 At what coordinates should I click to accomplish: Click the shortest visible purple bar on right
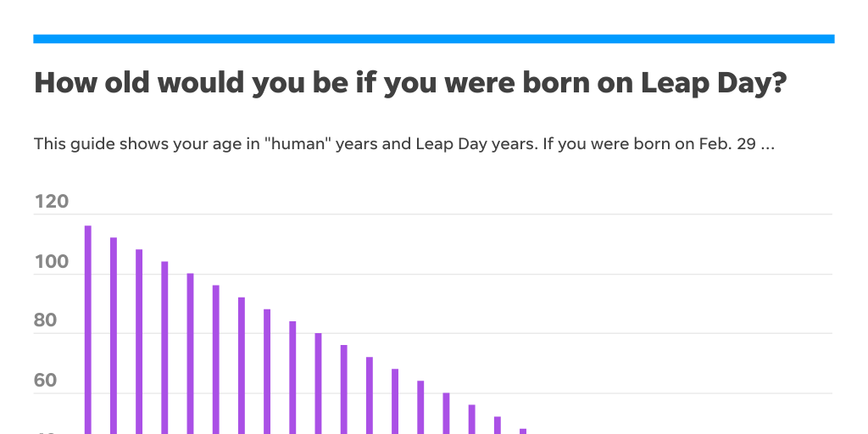point(523,431)
